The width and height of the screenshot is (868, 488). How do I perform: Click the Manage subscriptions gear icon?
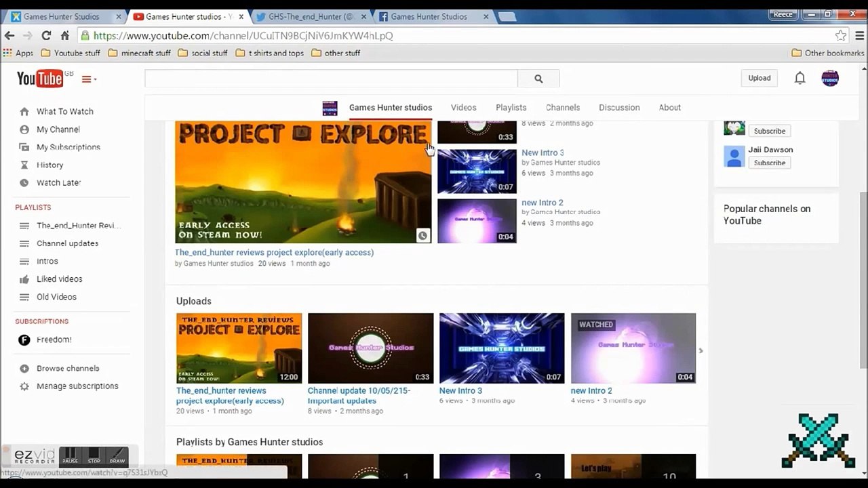[x=24, y=386]
